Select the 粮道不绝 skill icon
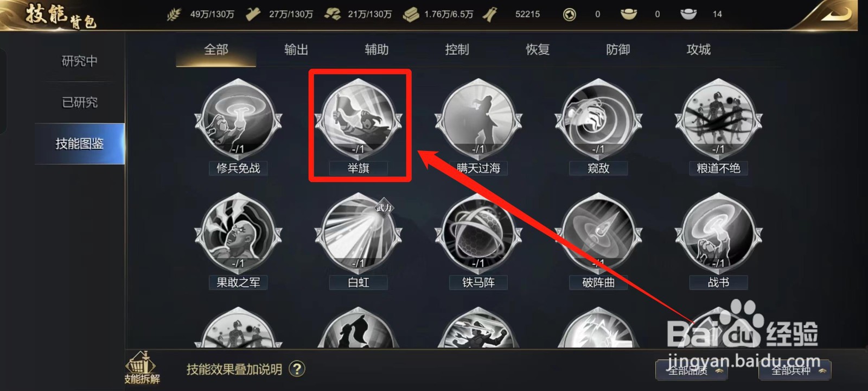The image size is (868, 391). 718,120
